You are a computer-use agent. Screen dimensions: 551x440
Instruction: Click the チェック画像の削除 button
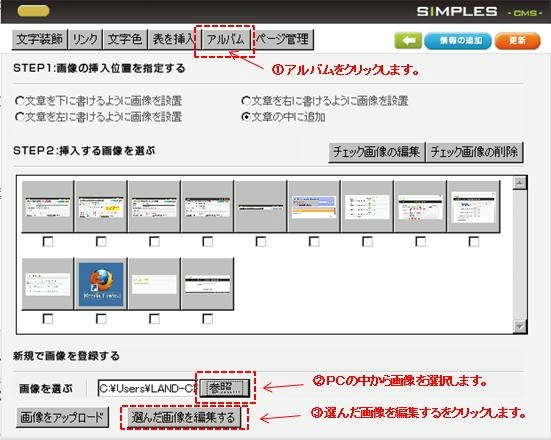coord(474,152)
